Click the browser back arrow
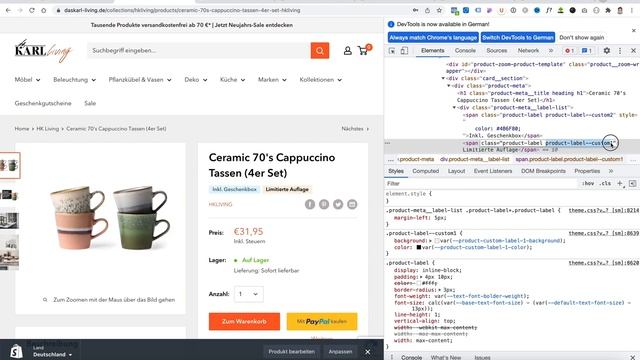 (x=8, y=10)
